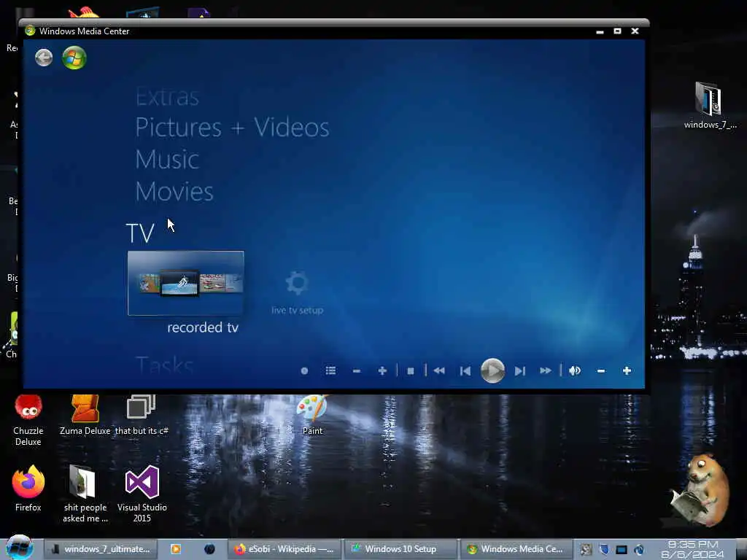Select the TV menu heading

coord(140,233)
